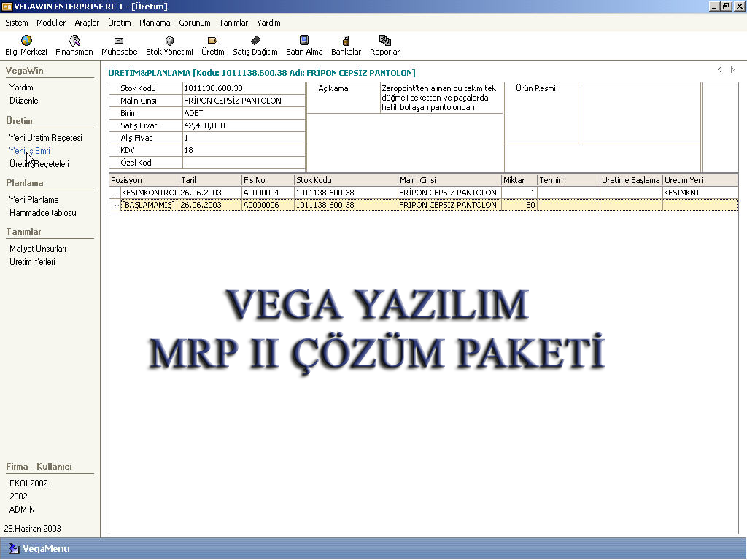The width and height of the screenshot is (747, 560).
Task: Select the [BAŞLAMAMIŞ] work order row
Action: [x=424, y=205]
